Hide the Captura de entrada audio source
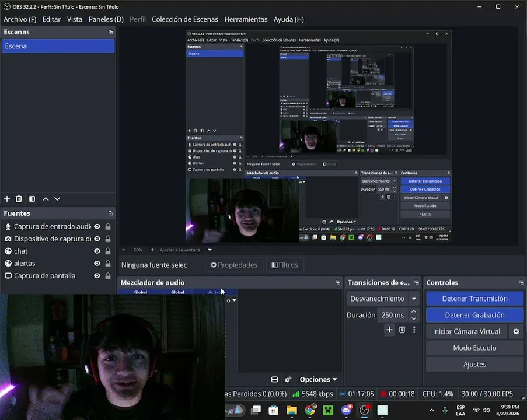Viewport: 527px width, 420px height. point(97,227)
